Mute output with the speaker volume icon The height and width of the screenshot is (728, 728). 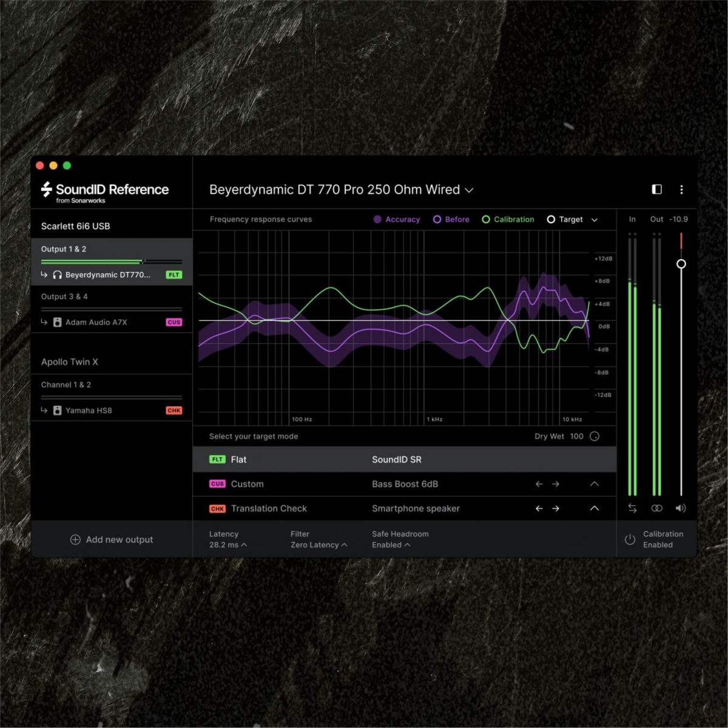pyautogui.click(x=681, y=508)
